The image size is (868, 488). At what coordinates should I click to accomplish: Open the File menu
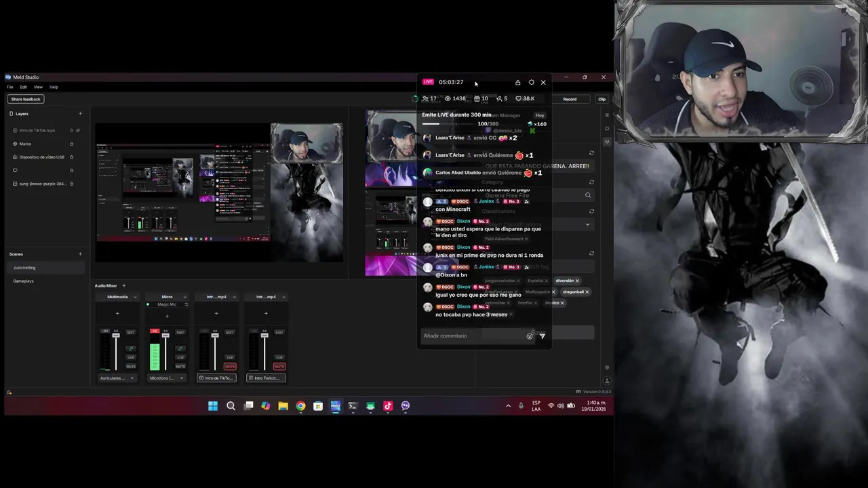pos(10,87)
